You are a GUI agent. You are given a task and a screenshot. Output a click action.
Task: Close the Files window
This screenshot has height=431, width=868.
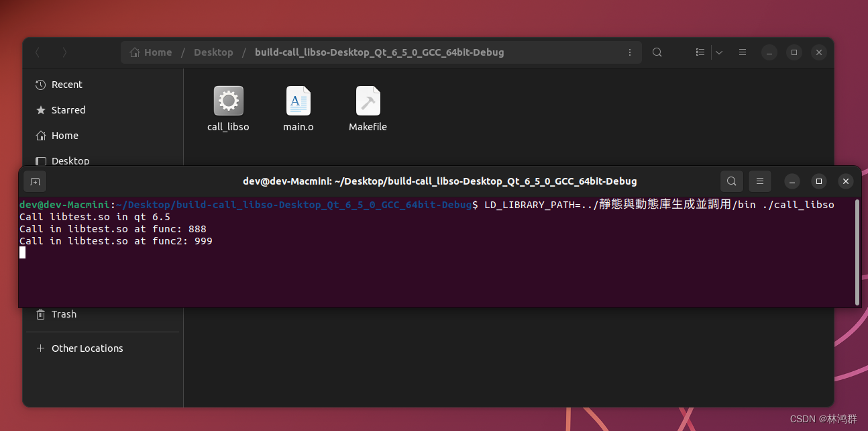pos(818,52)
